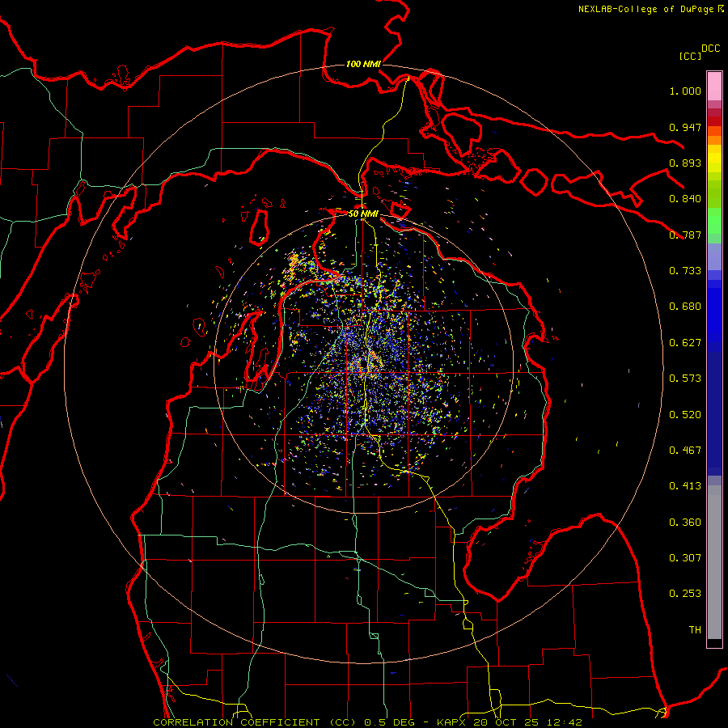Click the 0.947 scale value
728x728 pixels.
(685, 127)
